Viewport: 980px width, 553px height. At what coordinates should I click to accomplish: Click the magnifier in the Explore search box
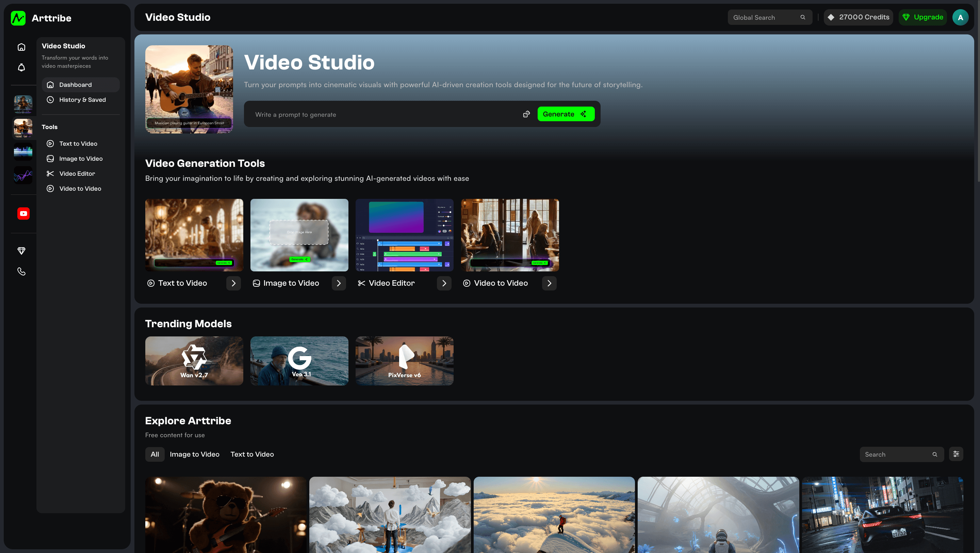pos(935,455)
